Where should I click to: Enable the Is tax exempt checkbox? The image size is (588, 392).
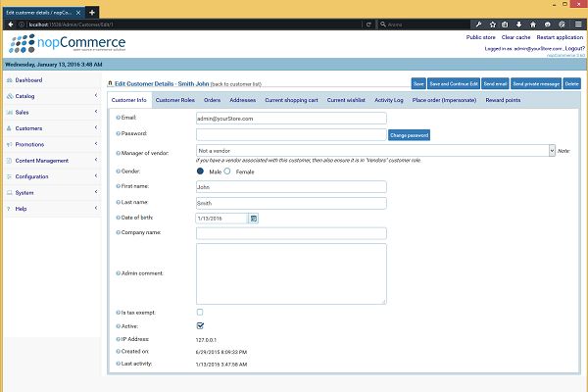[200, 312]
